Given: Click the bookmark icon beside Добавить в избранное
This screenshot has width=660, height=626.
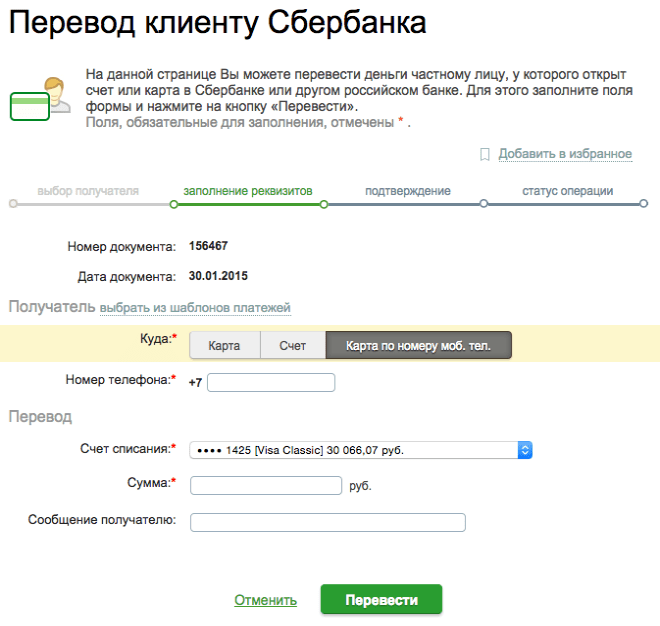Looking at the screenshot, I should click(484, 155).
